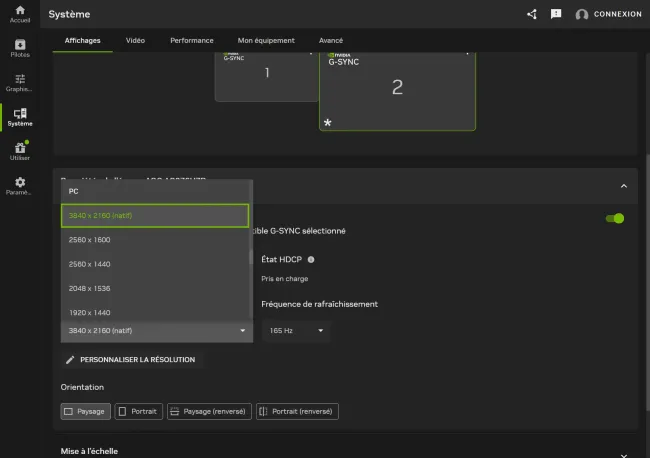Screen dimensions: 650x458
Task: Choose 1920 x 1440 resolution
Action: pyautogui.click(x=155, y=312)
